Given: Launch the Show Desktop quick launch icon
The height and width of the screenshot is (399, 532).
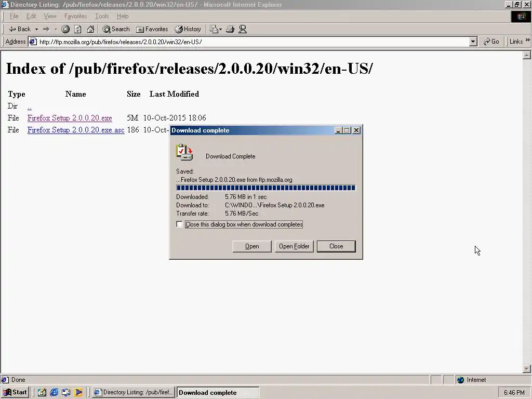Looking at the screenshot, I should [42, 393].
